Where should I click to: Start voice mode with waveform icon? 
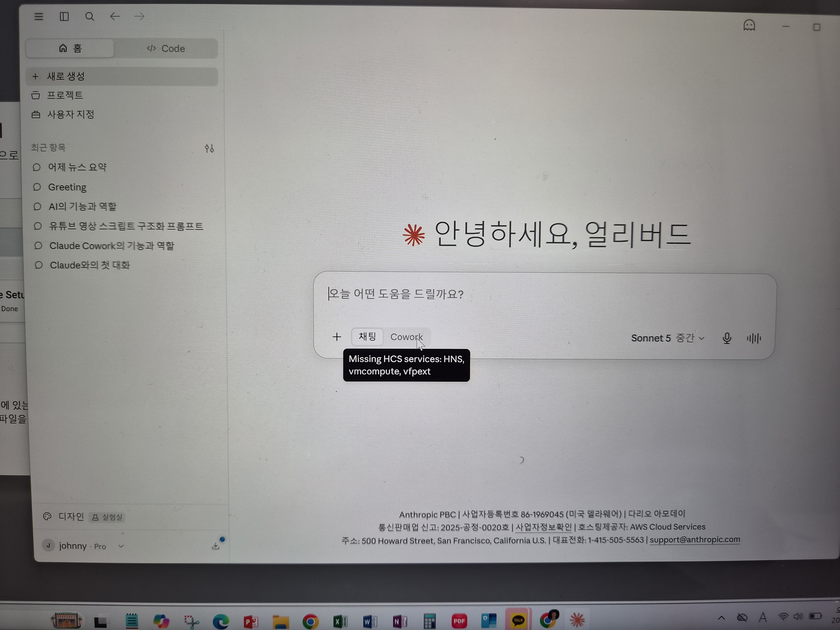[x=754, y=338]
